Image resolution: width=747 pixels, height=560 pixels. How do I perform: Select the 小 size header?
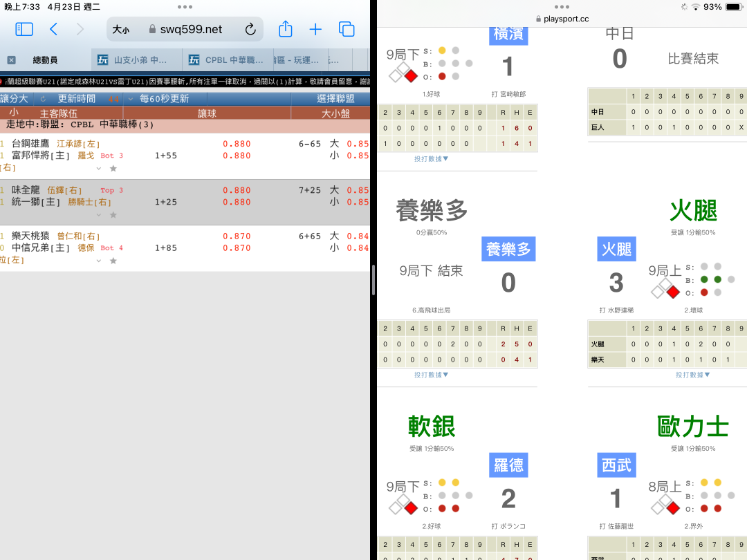tap(14, 113)
